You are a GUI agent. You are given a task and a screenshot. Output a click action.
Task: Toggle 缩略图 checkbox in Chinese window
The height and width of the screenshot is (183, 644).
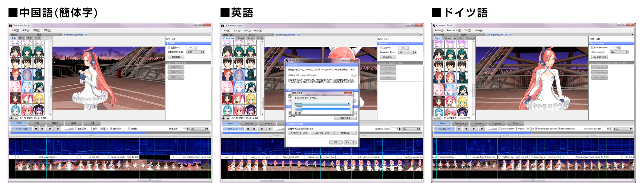pos(129,129)
